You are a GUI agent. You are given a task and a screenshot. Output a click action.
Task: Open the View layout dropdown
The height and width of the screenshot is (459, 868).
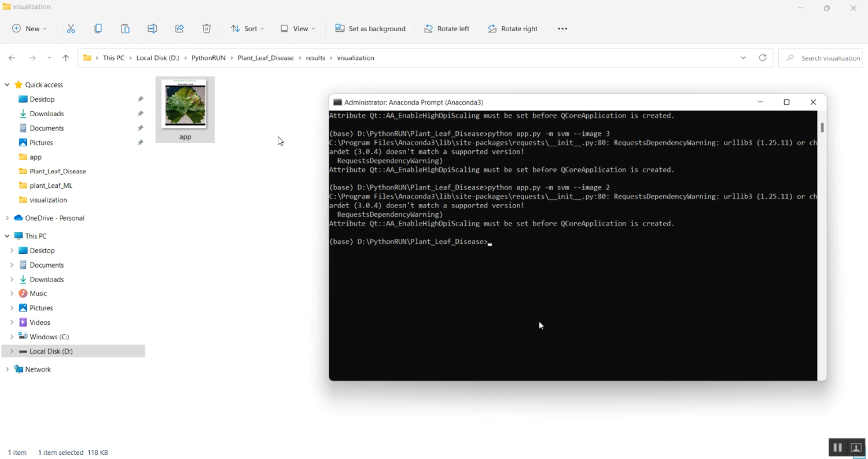tap(298, 28)
